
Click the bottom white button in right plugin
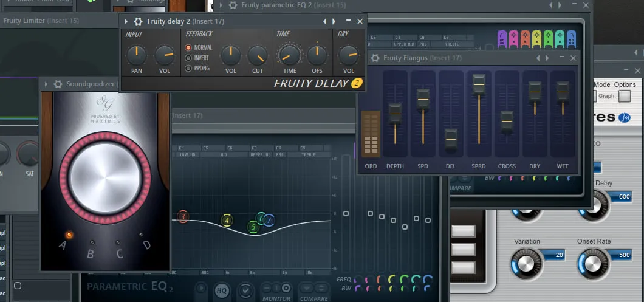[464, 267]
